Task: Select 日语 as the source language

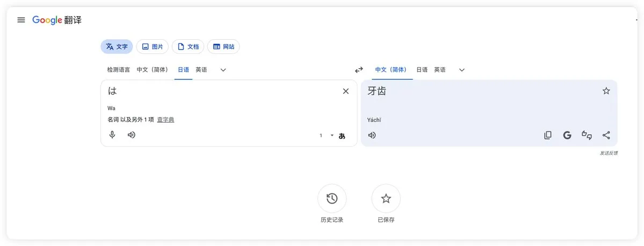Action: point(184,70)
